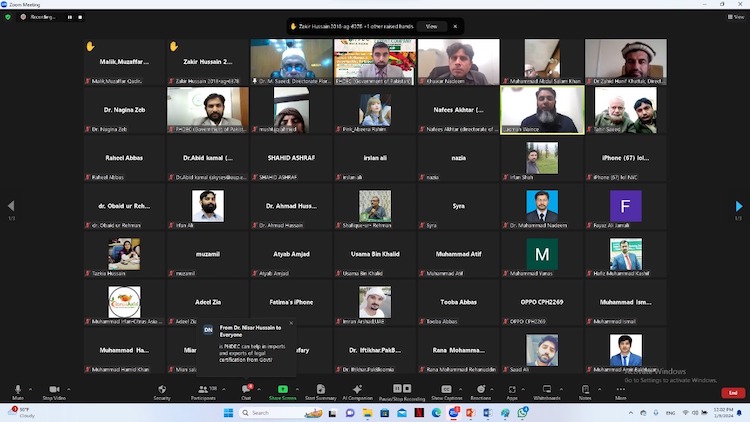Image resolution: width=750 pixels, height=422 pixels.
Task: Open the Participants panel
Action: pos(203,391)
